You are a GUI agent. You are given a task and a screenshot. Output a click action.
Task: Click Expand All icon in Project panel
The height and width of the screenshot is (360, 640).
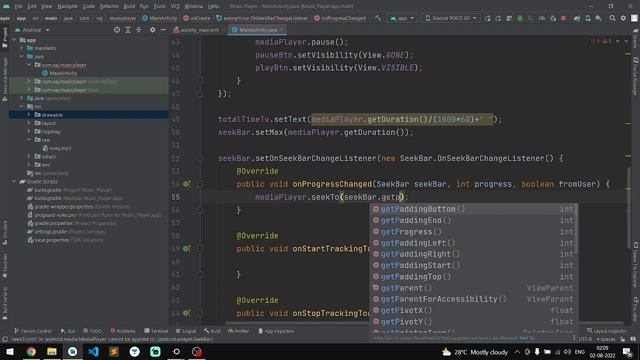pos(128,30)
